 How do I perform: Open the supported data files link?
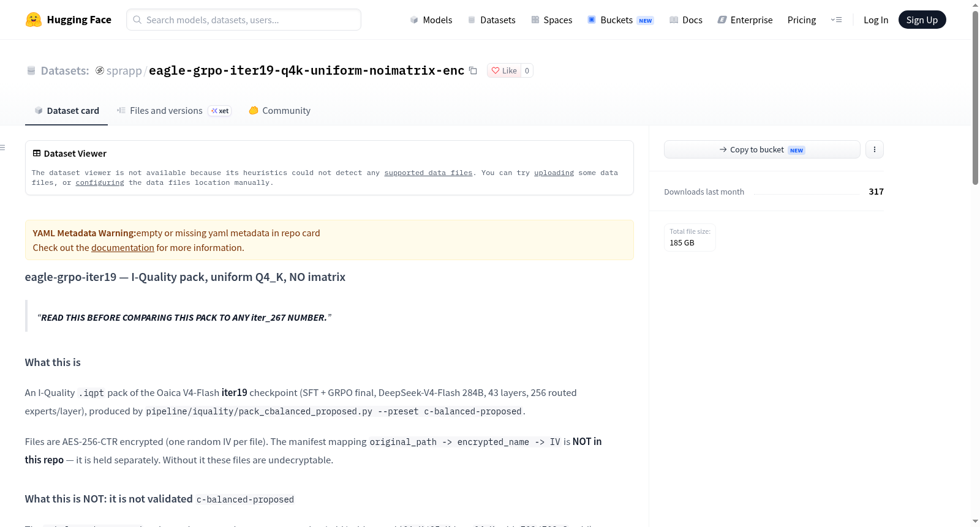click(428, 173)
